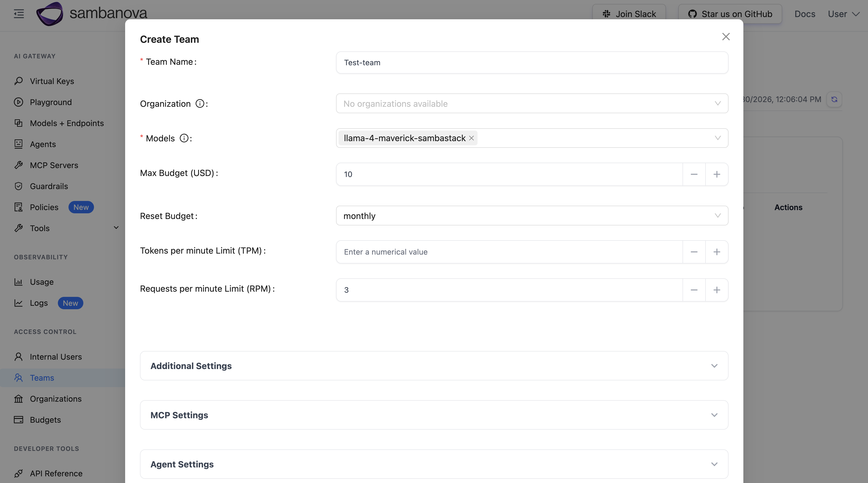
Task: Remove llama-4-maverick-sambastack model tag
Action: coord(471,138)
